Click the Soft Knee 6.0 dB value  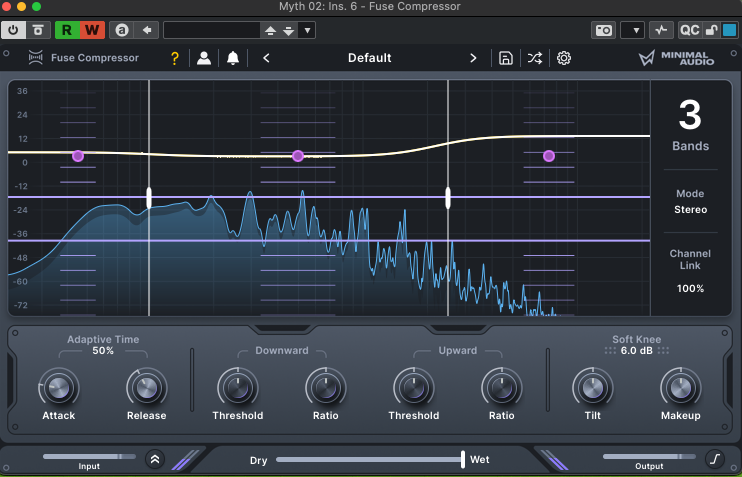[x=636, y=351]
